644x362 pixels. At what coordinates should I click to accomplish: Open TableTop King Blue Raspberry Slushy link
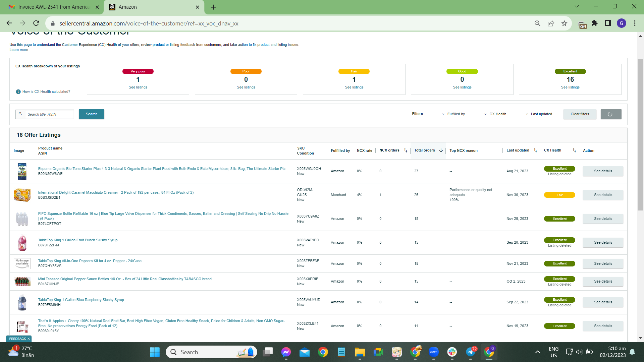(81, 300)
